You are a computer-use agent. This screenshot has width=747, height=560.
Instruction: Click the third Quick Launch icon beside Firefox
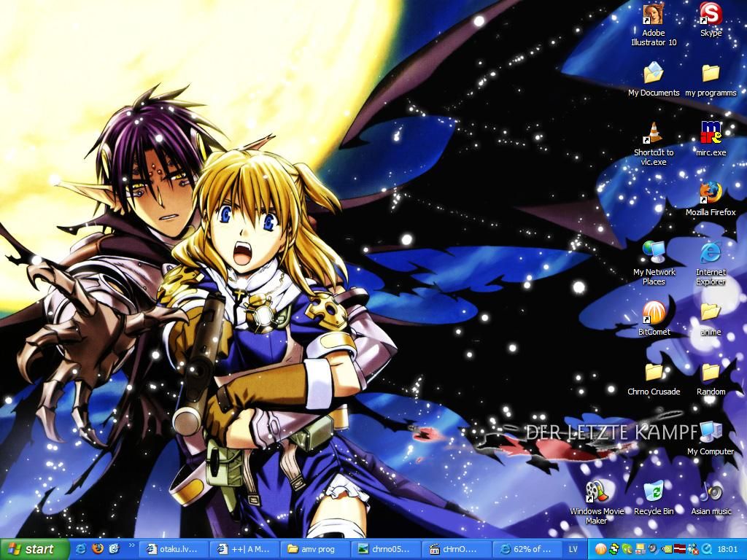tap(115, 549)
